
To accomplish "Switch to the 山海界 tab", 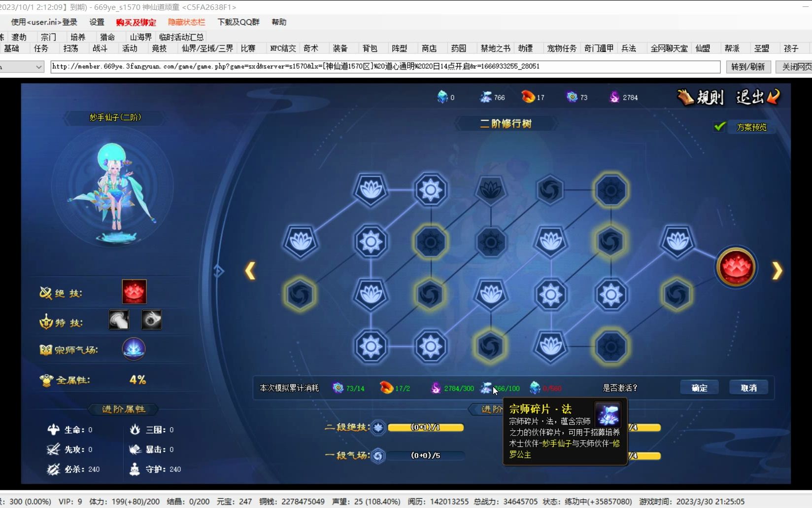I will (141, 37).
